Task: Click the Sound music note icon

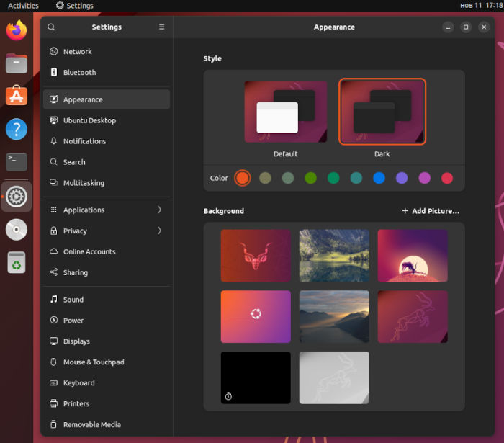Action: coord(54,300)
